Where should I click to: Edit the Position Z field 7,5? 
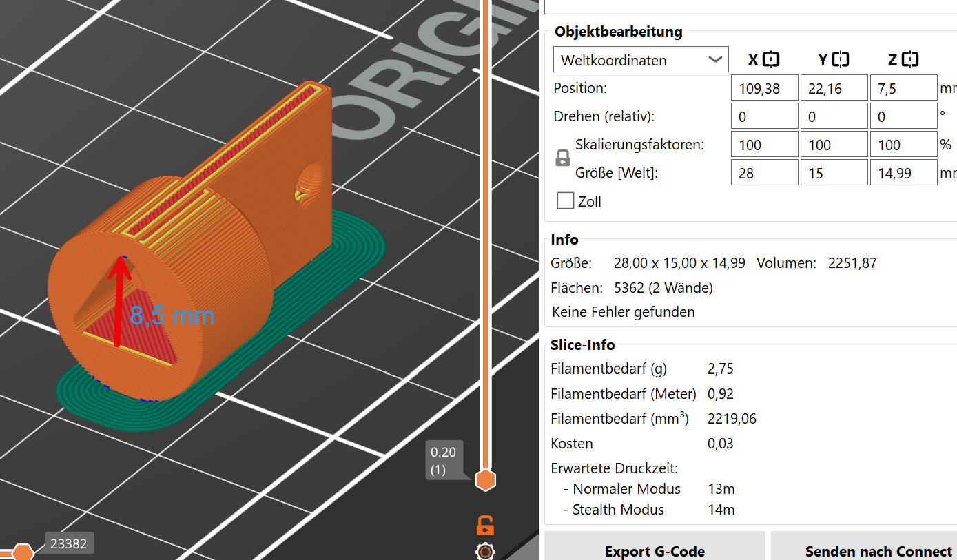point(904,88)
